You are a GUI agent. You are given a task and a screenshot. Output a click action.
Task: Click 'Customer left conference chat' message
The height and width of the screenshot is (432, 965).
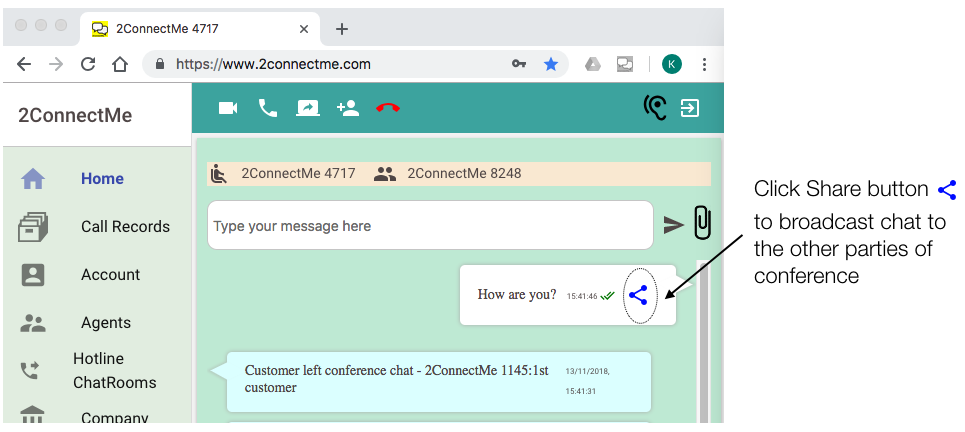click(397, 379)
